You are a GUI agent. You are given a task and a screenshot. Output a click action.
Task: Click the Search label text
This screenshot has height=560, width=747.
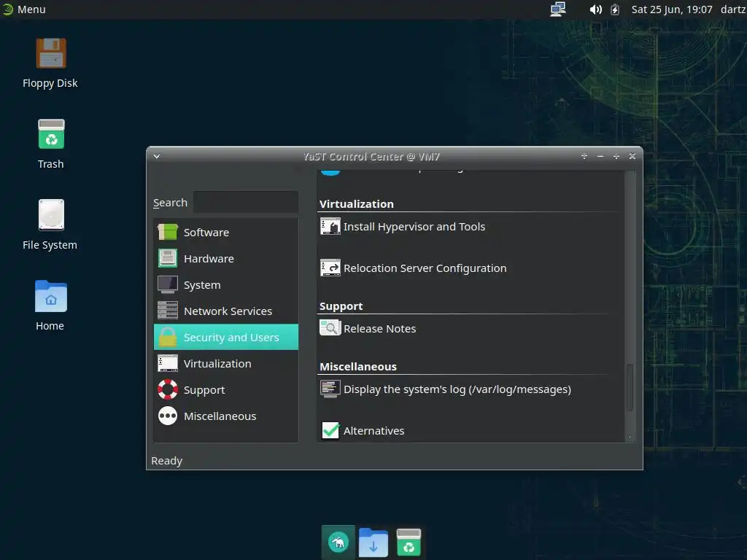pos(170,203)
